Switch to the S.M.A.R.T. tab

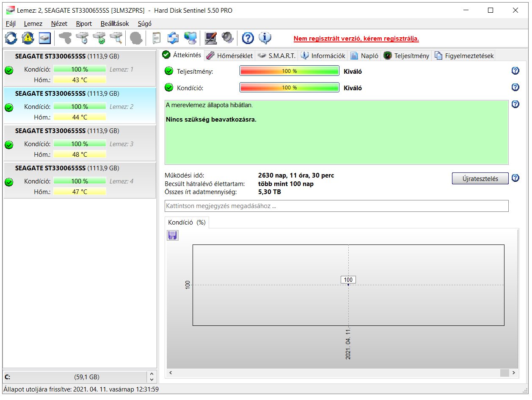pos(276,56)
